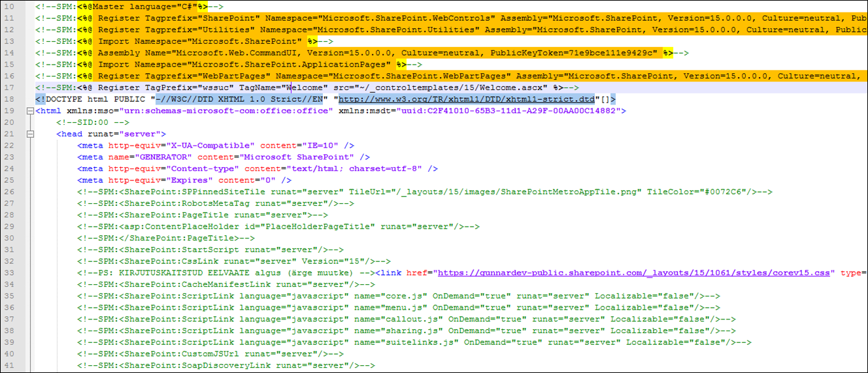Click the SoapDiscoveryLink comment line
868x373 pixels.
point(226,366)
